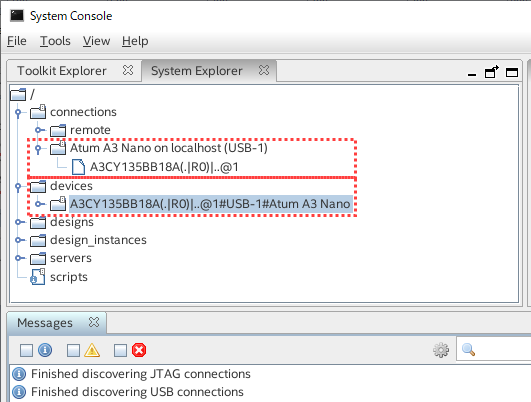The image size is (531, 402).
Task: Select 'Atum A3 Nano on localhost (USB-1)'
Action: click(169, 148)
